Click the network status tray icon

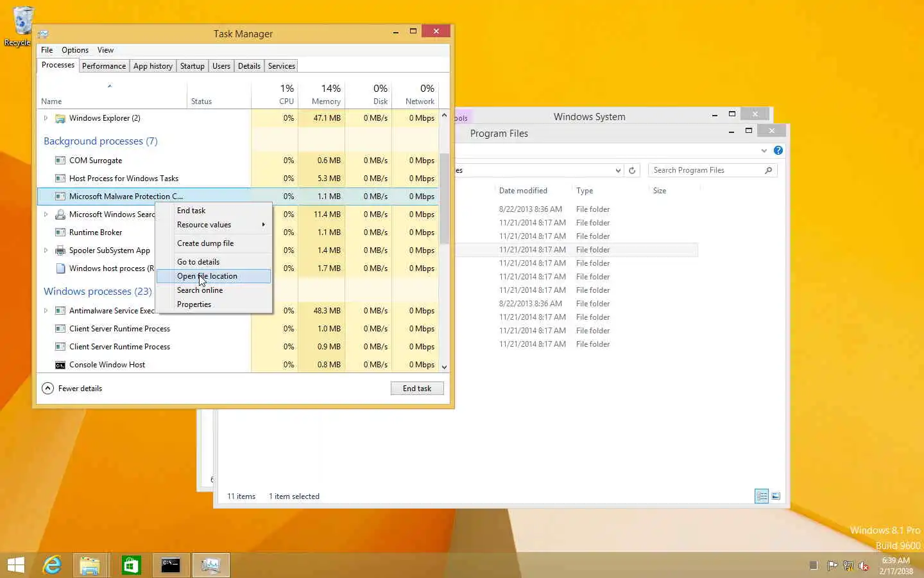pyautogui.click(x=848, y=566)
